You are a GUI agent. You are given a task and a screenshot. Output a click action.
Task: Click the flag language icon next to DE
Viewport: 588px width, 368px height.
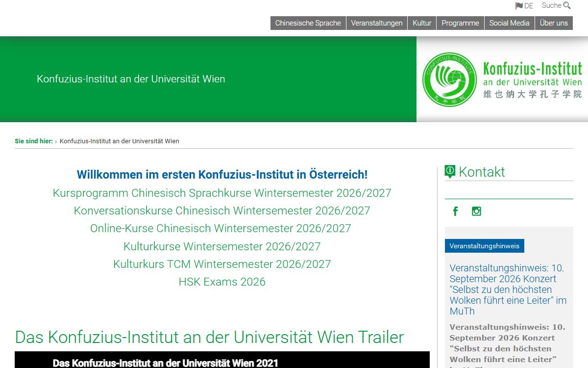coord(519,6)
